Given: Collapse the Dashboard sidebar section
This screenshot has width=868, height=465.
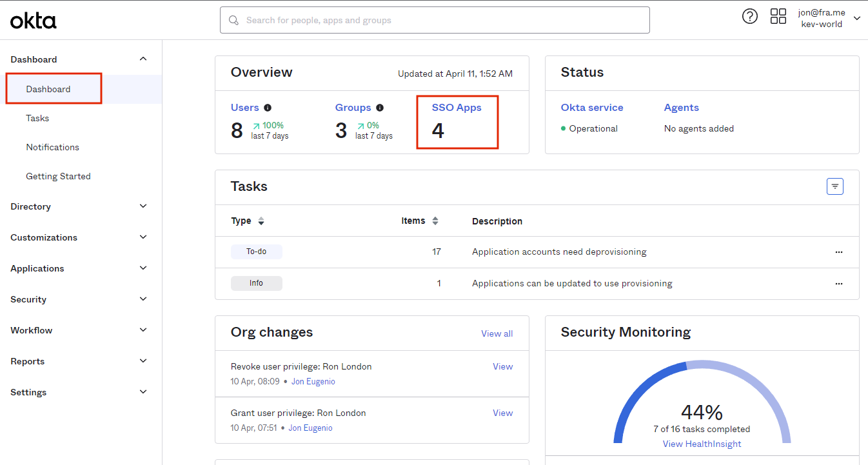Looking at the screenshot, I should pos(143,59).
